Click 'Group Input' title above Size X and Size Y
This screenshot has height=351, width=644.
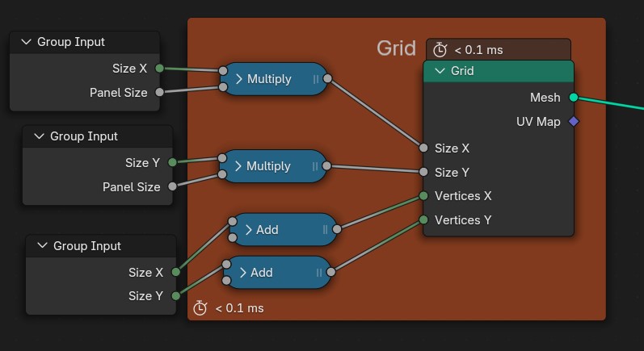87,245
